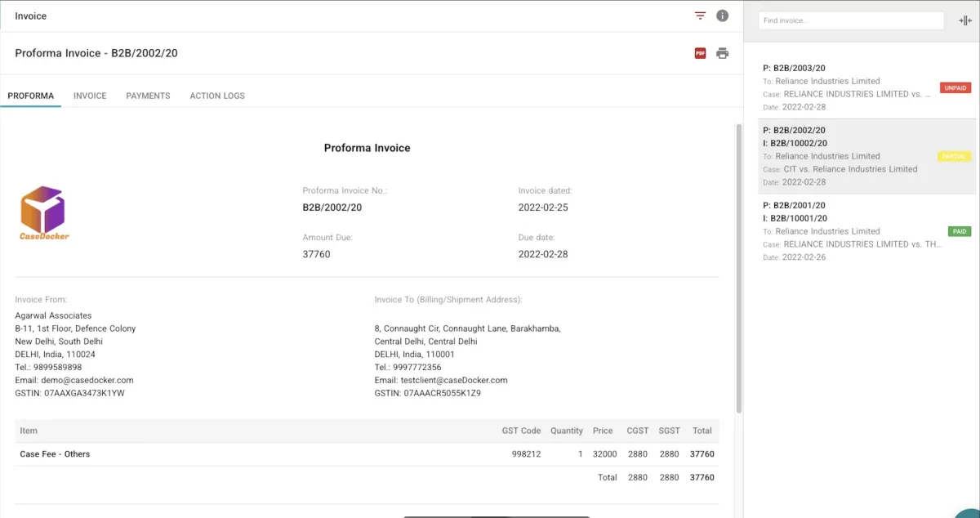980x518 pixels.
Task: Switch to the Proforma tab
Action: [31, 96]
